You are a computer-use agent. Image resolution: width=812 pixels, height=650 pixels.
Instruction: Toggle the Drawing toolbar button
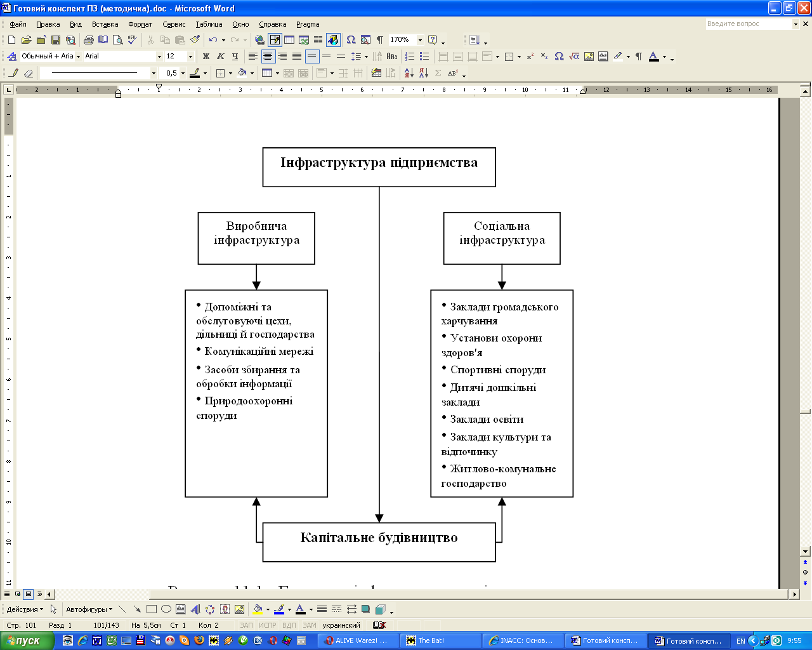tap(333, 40)
